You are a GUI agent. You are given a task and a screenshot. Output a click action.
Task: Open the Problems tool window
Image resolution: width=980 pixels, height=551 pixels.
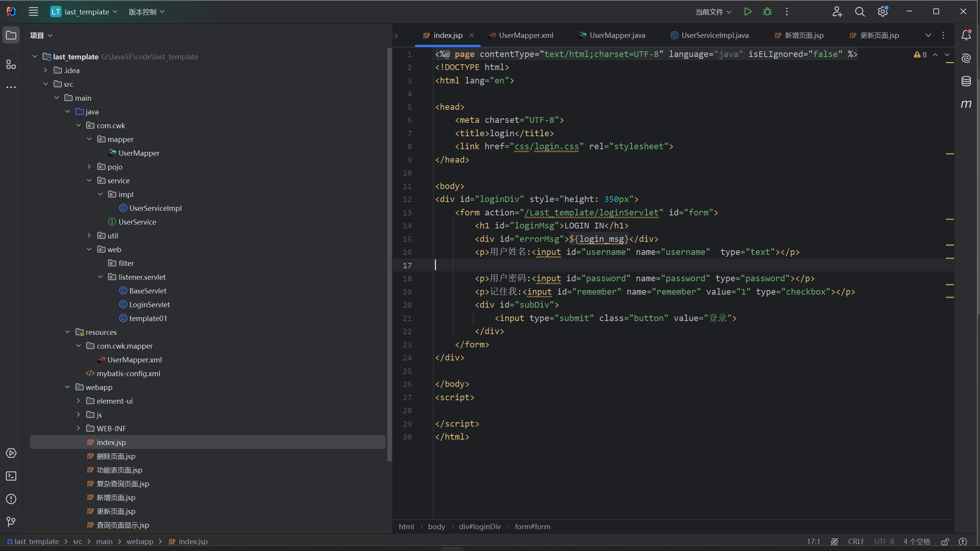pyautogui.click(x=11, y=499)
